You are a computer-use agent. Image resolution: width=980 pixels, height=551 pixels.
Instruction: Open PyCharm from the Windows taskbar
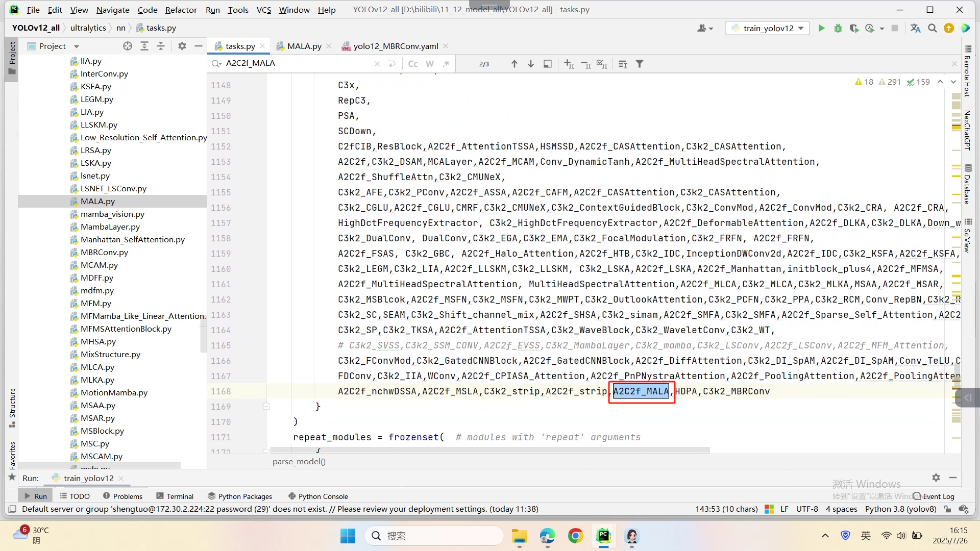pos(603,536)
